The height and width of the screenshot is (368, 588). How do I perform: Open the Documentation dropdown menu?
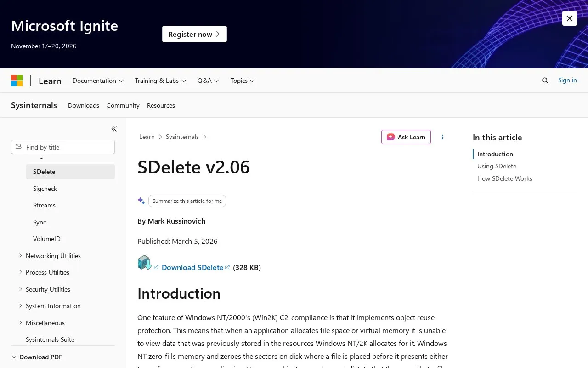pos(98,80)
